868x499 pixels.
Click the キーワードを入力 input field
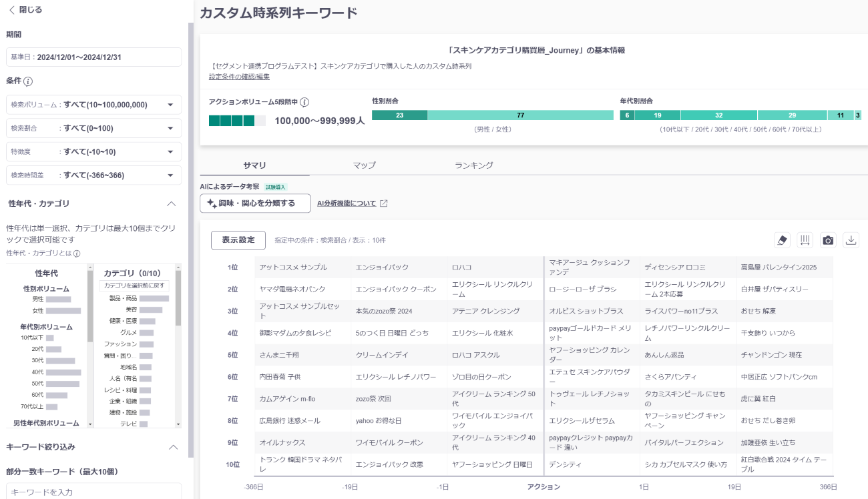coord(93,492)
